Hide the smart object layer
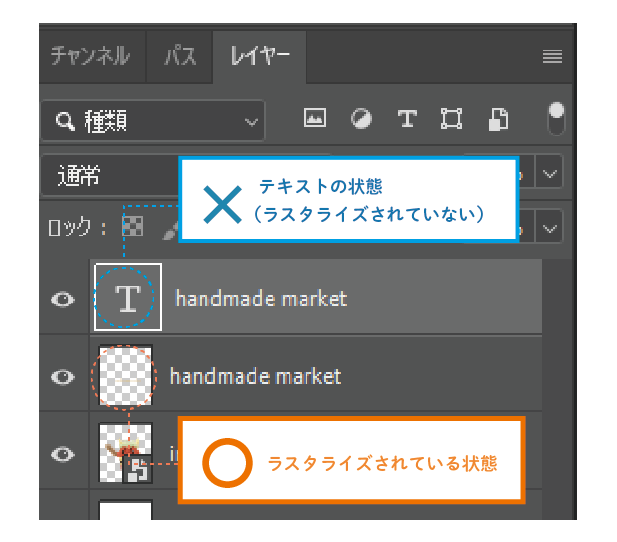The image size is (617, 542). tap(63, 454)
